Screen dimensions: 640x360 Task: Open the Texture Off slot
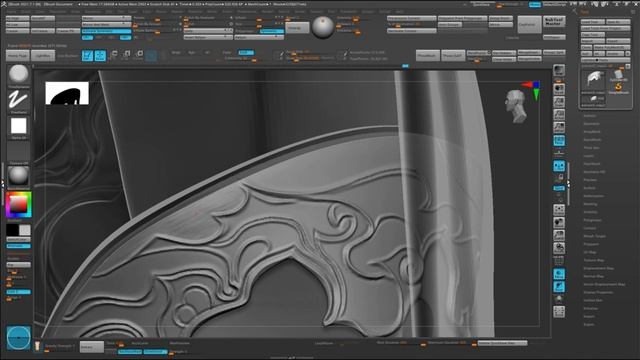tap(18, 152)
